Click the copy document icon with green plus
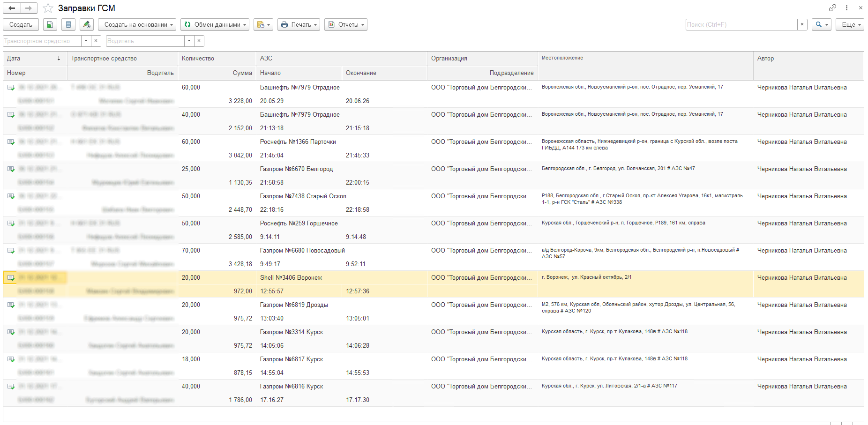Screen dimensions: 868x425 pyautogui.click(x=50, y=24)
